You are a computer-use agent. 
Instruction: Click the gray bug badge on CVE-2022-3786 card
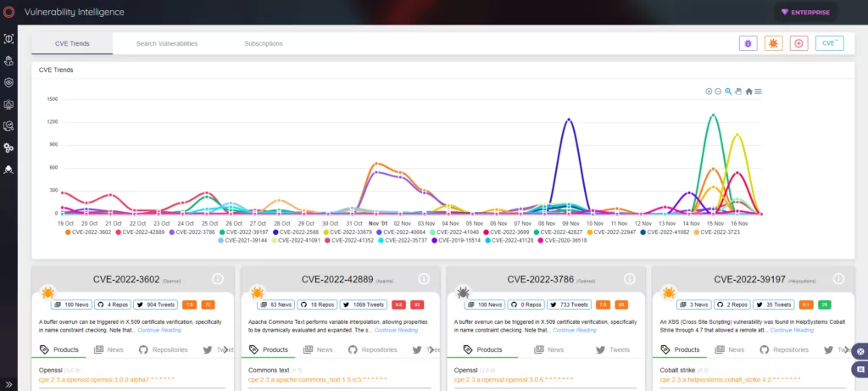point(463,292)
